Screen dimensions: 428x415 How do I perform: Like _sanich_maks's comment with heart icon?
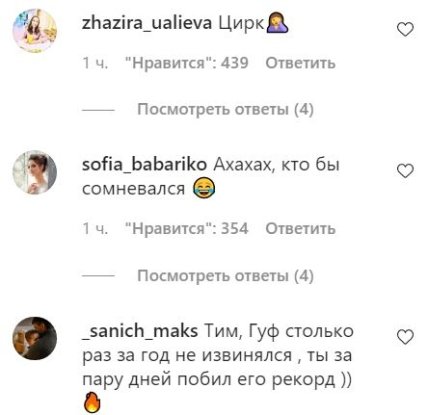[405, 337]
